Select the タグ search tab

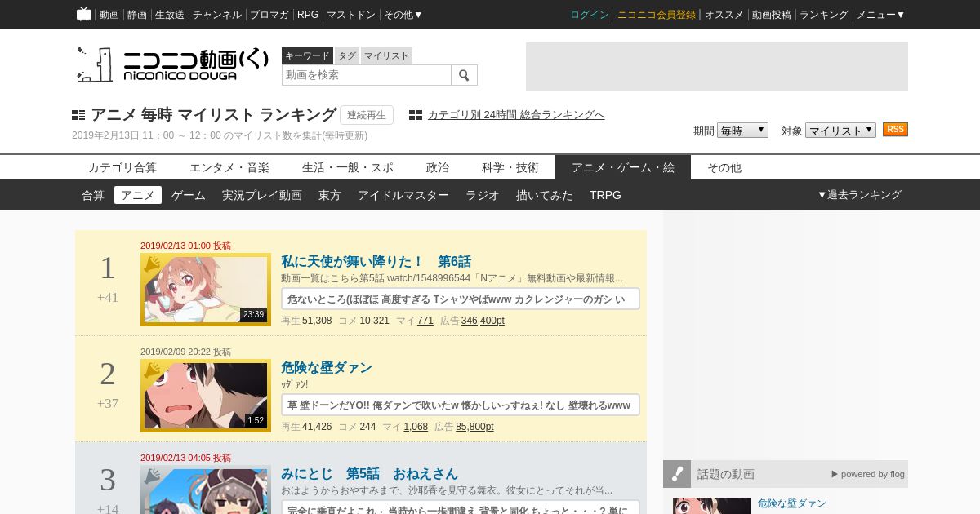(347, 55)
